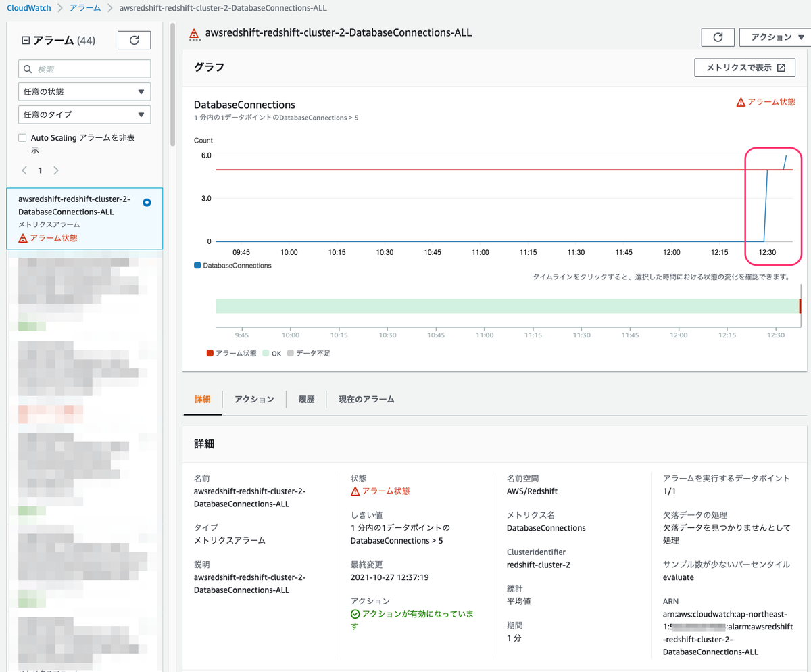
Task: Switch to the 現在のアラーム tab
Action: [x=366, y=400]
